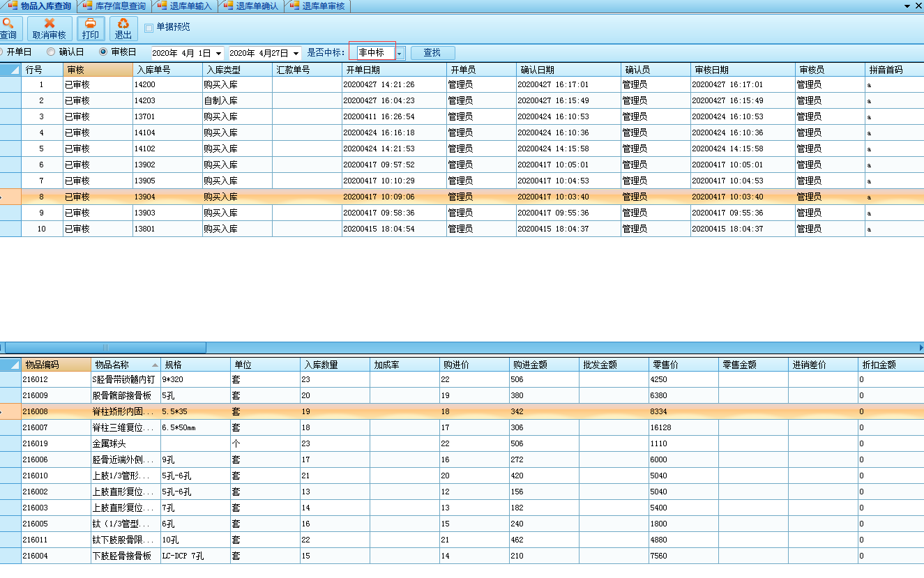This screenshot has width=924, height=578.
Task: Select the 下肢胫骨接骨板 item name
Action: [x=126, y=556]
